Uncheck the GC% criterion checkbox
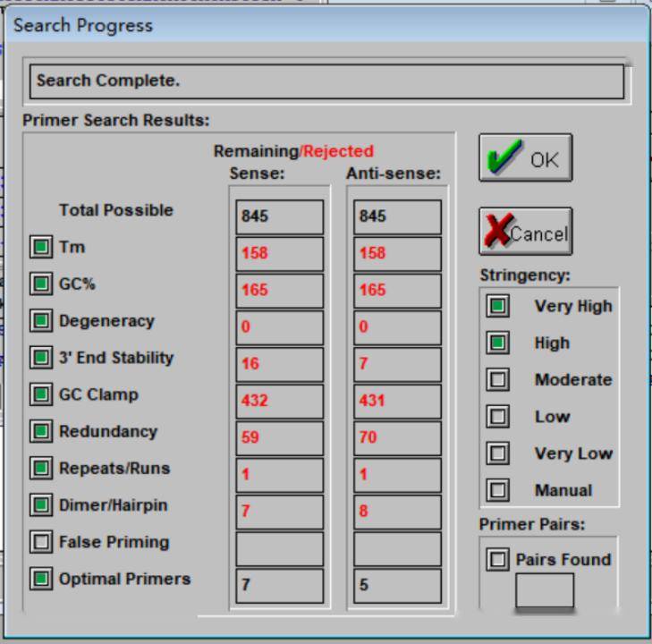Viewport: 652px width, 644px height. click(41, 284)
